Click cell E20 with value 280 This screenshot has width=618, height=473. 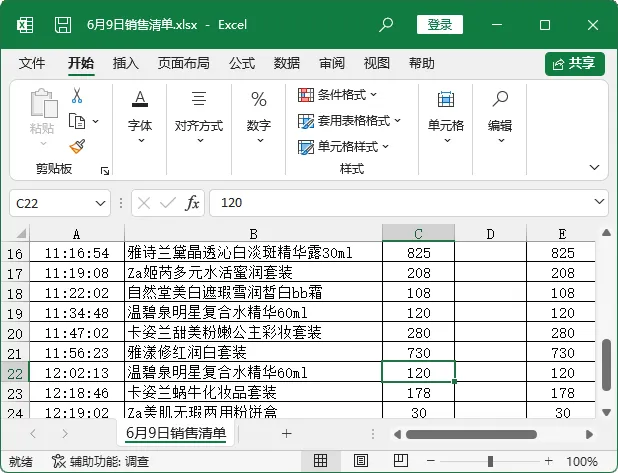tap(561, 333)
